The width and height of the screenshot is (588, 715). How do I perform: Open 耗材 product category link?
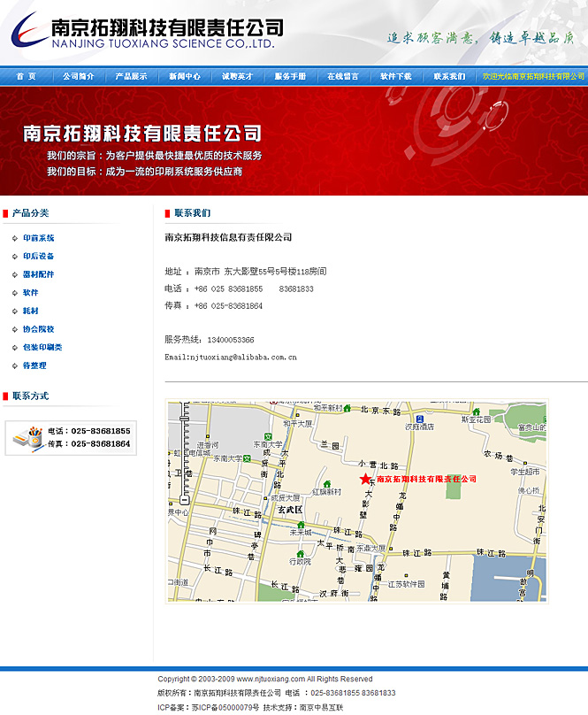coord(31,311)
